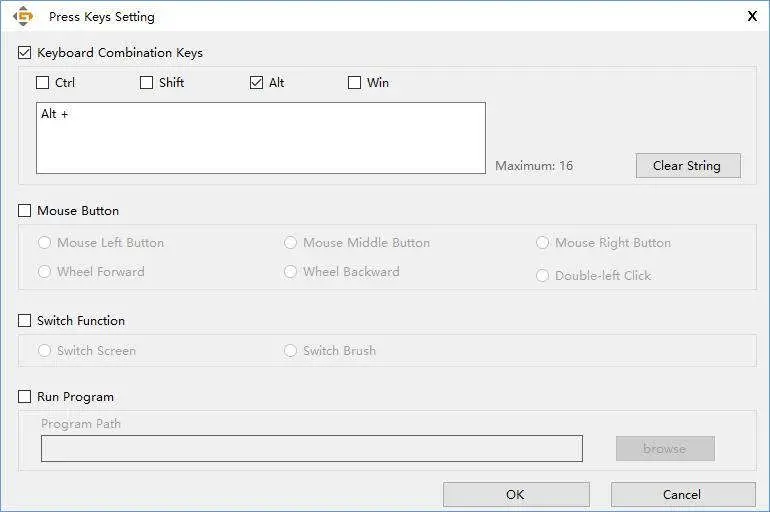Check the Win modifier checkbox
This screenshot has height=512, width=770.
(355, 83)
